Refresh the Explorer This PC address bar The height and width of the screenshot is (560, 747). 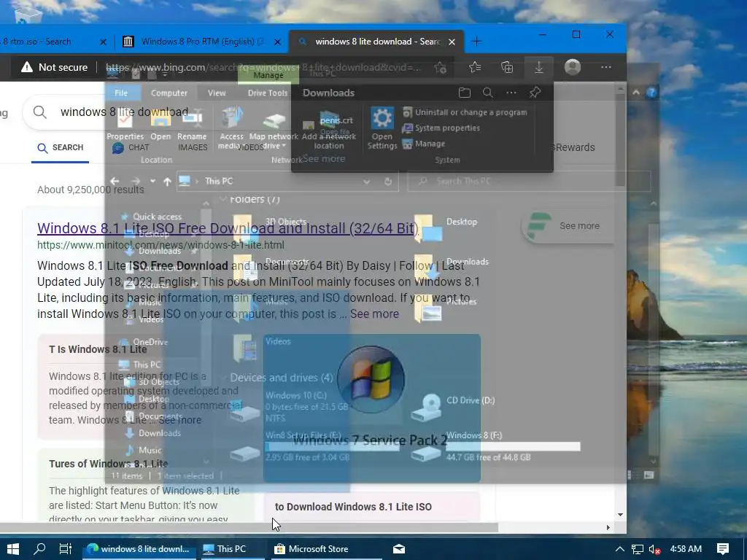388,182
